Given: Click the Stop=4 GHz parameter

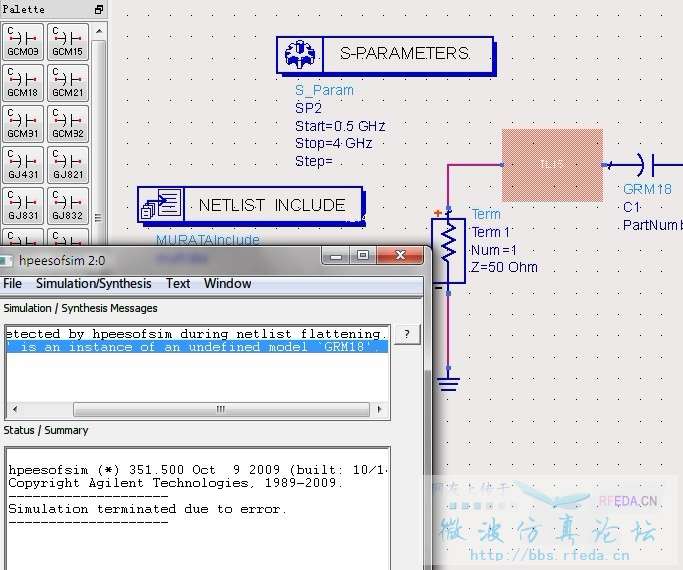Looking at the screenshot, I should [x=333, y=143].
